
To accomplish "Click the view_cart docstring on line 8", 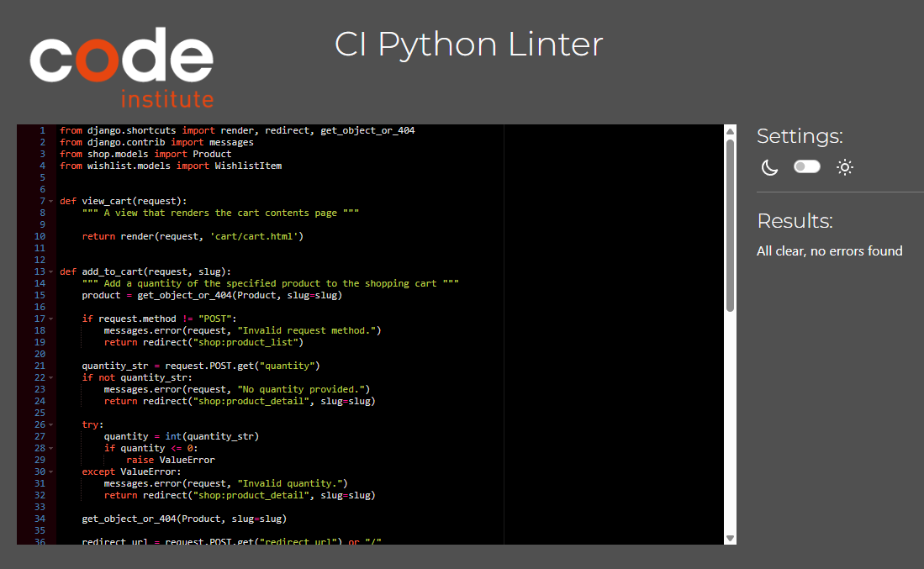I will point(220,213).
